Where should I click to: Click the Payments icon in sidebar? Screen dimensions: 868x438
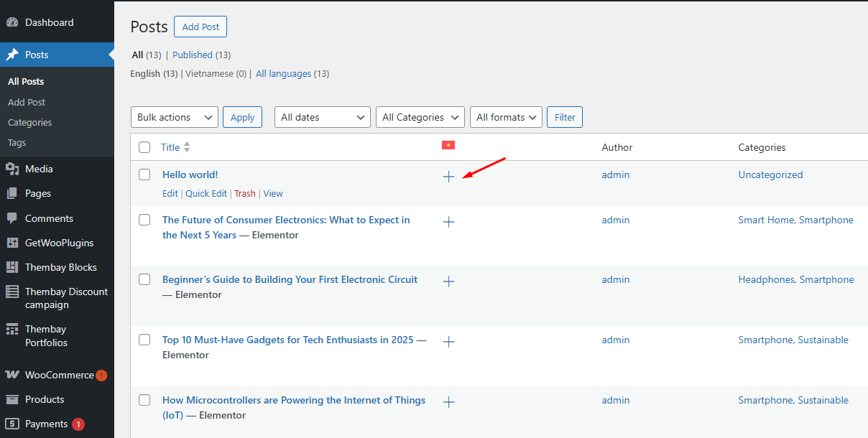pos(12,424)
